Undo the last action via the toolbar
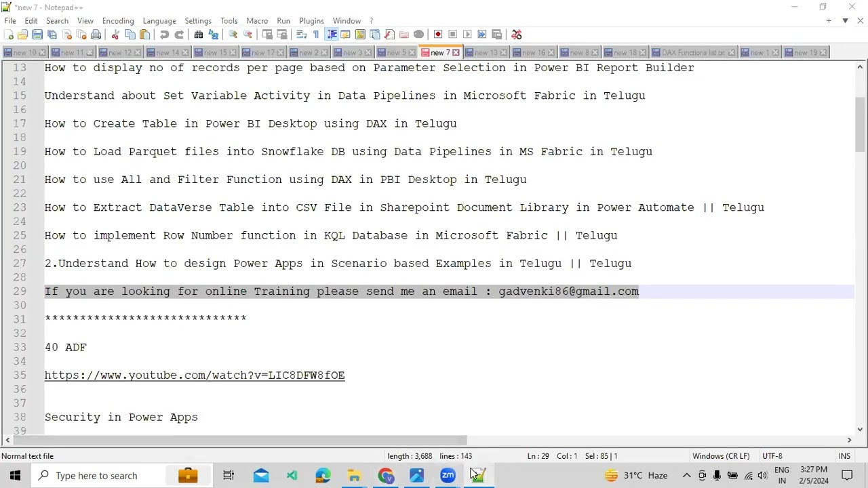Screen dimensions: 868x488 coord(164,35)
